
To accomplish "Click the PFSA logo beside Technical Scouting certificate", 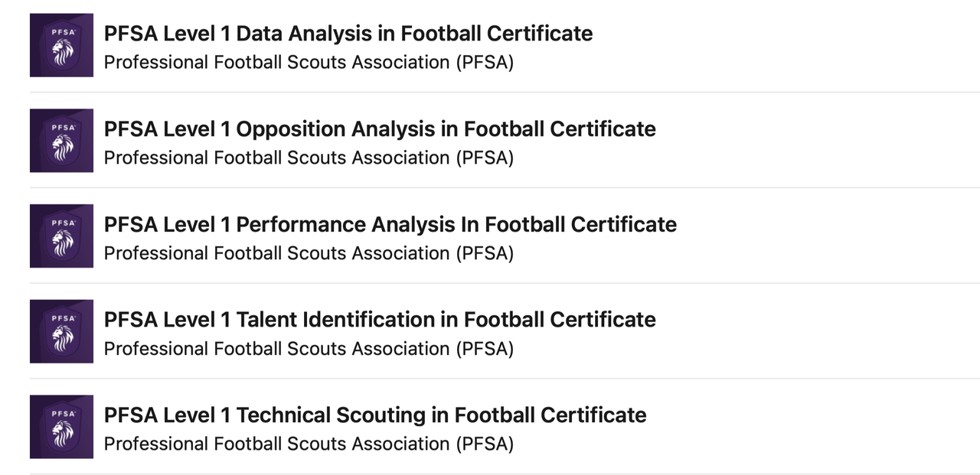I will pyautogui.click(x=61, y=427).
